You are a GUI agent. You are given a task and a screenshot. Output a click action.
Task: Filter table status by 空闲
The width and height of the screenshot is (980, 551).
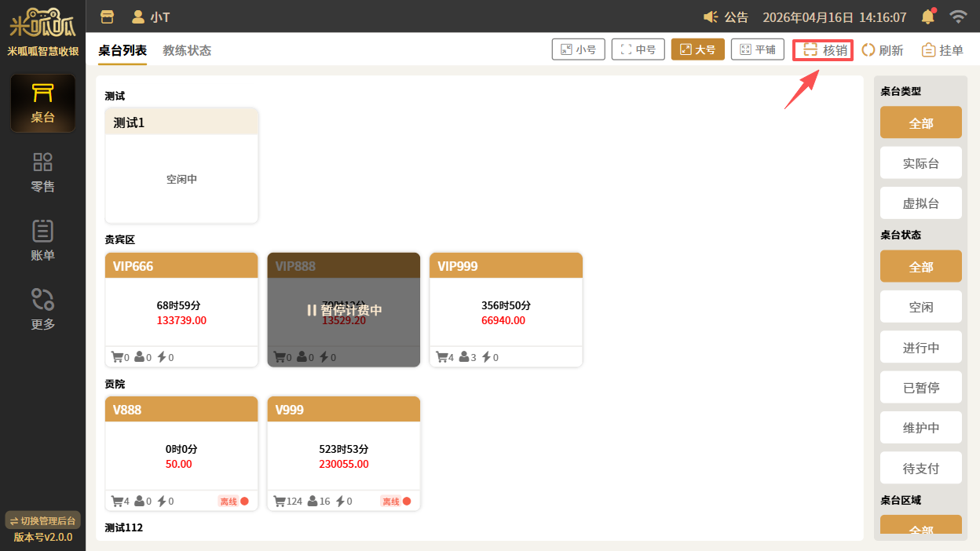[920, 307]
